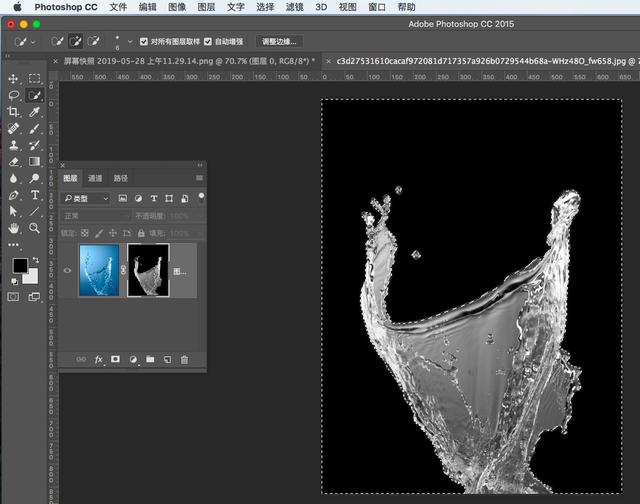Toggle Quick Mask mode
The height and width of the screenshot is (504, 640).
(x=13, y=297)
